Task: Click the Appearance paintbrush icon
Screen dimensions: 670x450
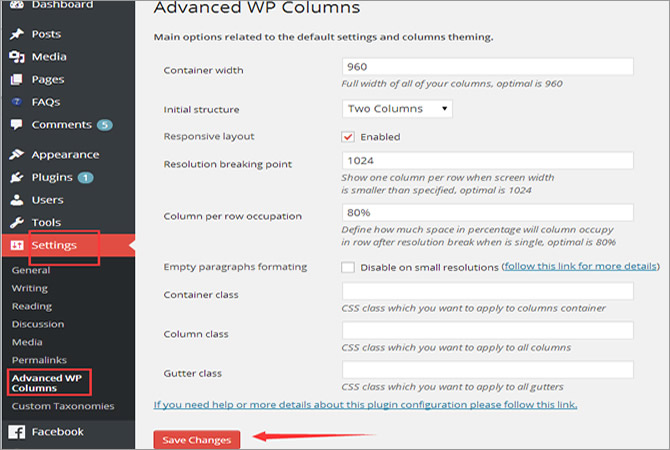Action: (x=17, y=154)
